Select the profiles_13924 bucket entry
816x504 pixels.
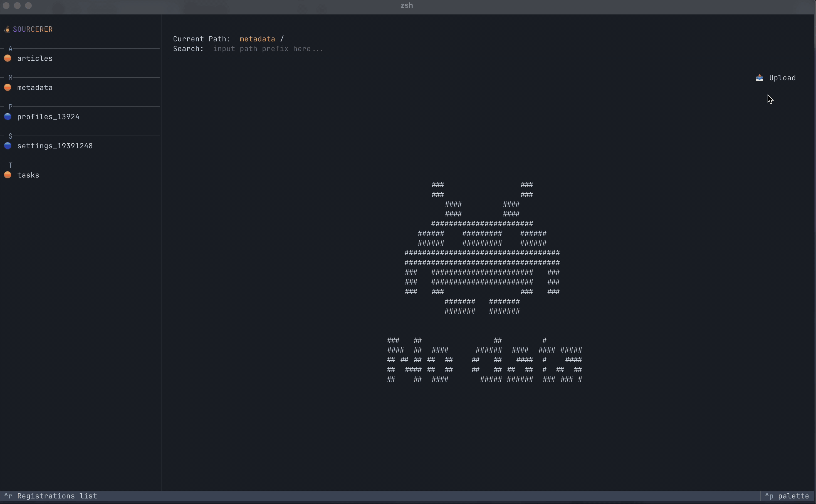pos(48,117)
